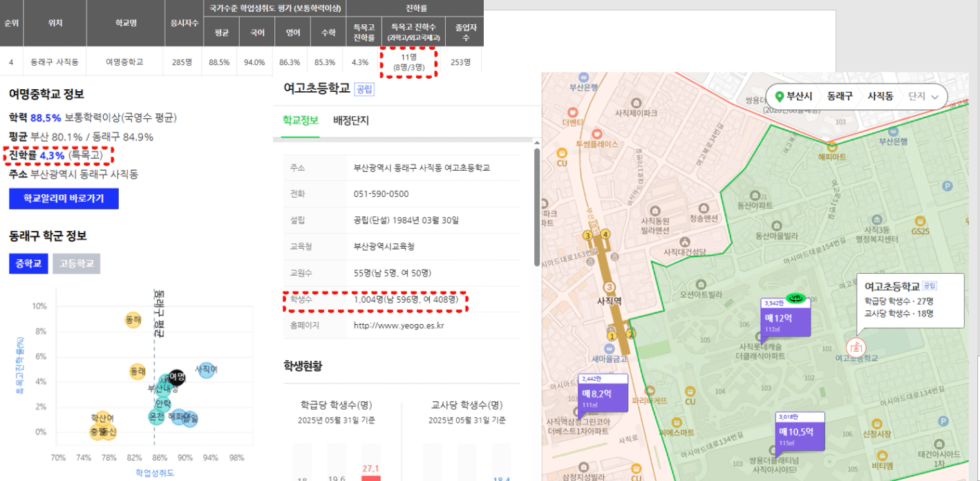The width and height of the screenshot is (980, 481).
Task: Click the 부산광역시교육청 value in 교육청 row
Action: click(384, 247)
